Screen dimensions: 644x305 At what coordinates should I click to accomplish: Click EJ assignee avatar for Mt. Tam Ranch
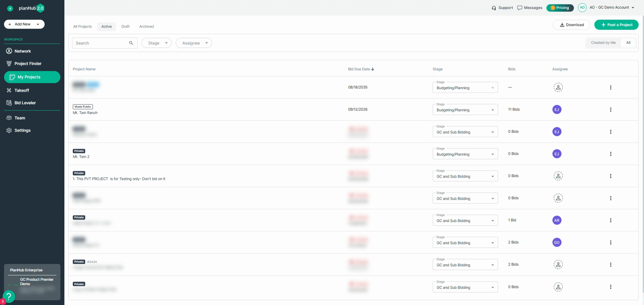(557, 109)
